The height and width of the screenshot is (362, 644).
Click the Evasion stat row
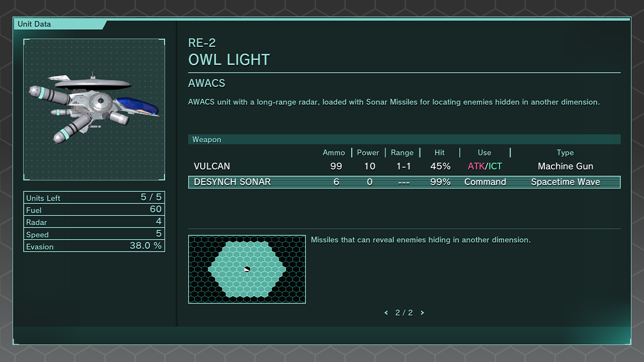pos(94,246)
